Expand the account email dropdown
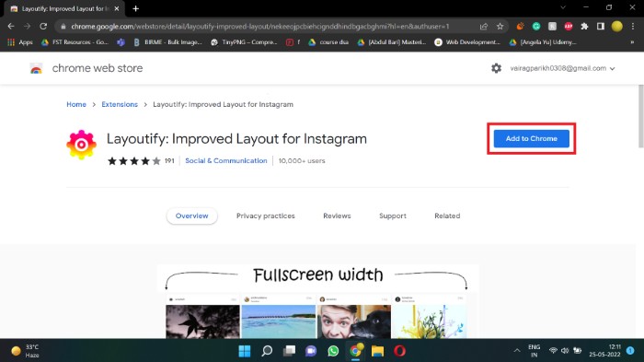The height and width of the screenshot is (362, 644). pyautogui.click(x=562, y=68)
